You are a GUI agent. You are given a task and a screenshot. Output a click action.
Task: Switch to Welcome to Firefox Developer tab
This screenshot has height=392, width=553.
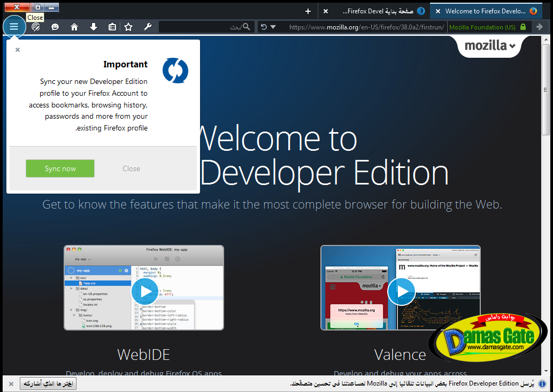pos(486,11)
